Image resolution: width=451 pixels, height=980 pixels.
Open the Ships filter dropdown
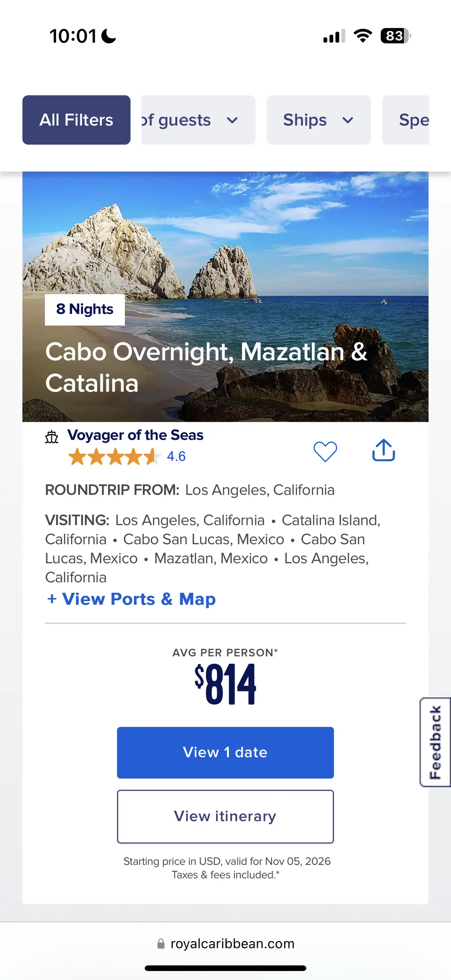click(x=318, y=120)
